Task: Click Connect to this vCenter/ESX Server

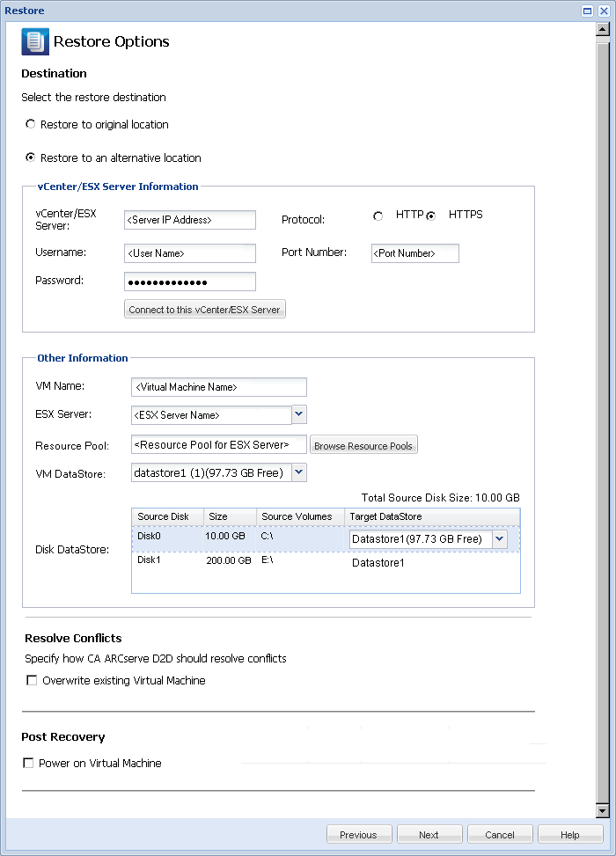Action: 204,309
